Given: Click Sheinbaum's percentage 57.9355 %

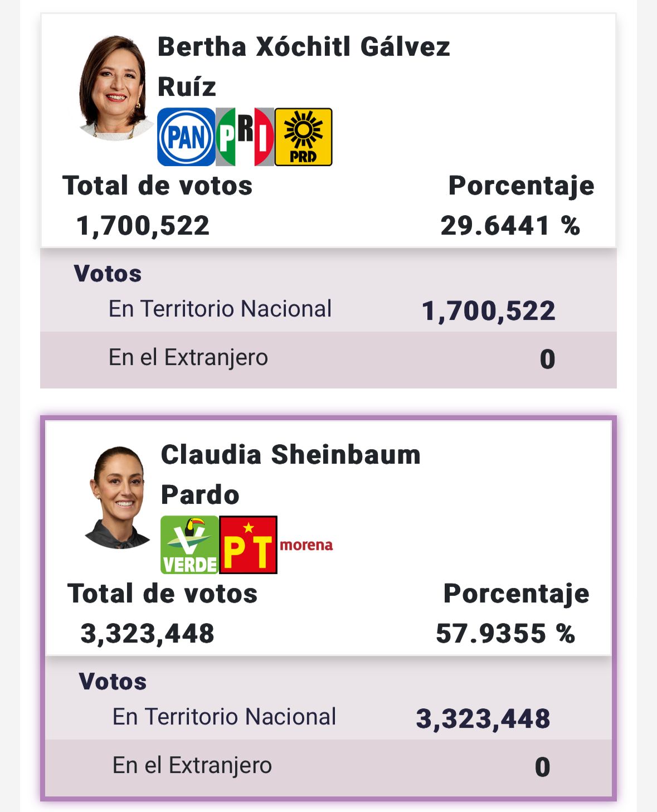Looking at the screenshot, I should (x=505, y=634).
